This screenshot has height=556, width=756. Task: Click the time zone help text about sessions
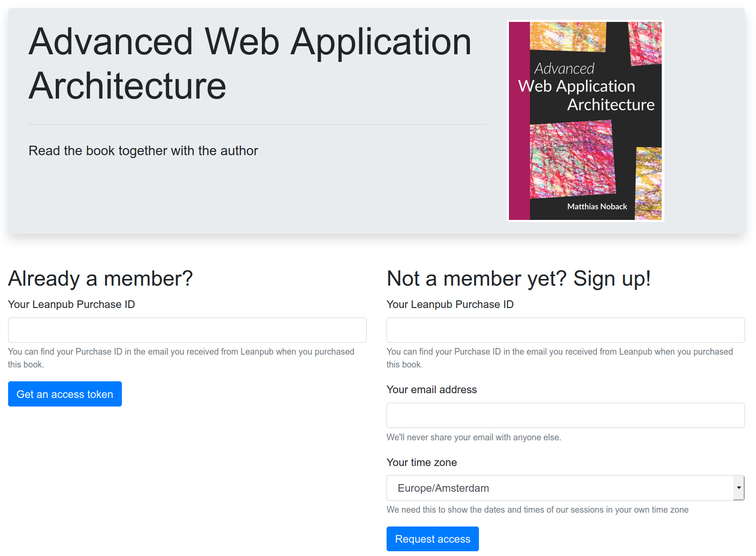pyautogui.click(x=537, y=510)
